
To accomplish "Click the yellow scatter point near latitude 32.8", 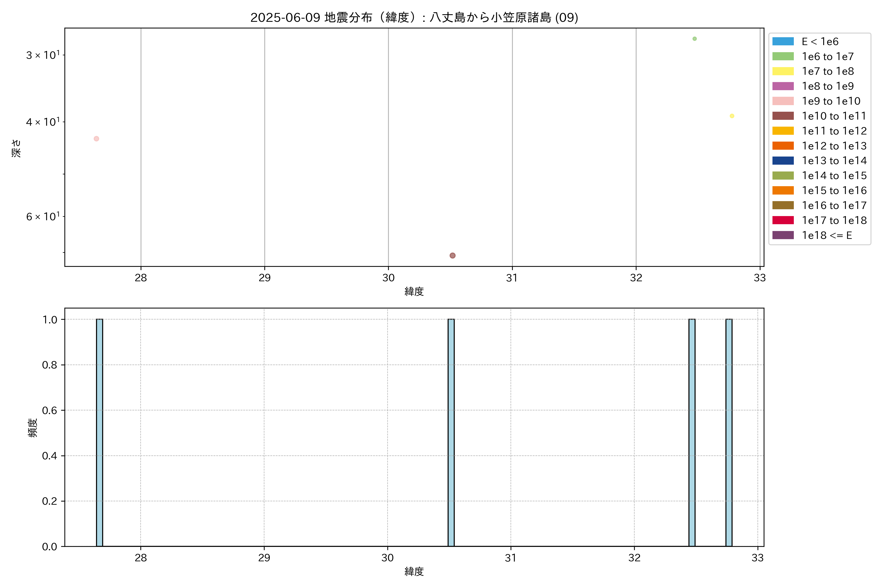I will (x=732, y=116).
